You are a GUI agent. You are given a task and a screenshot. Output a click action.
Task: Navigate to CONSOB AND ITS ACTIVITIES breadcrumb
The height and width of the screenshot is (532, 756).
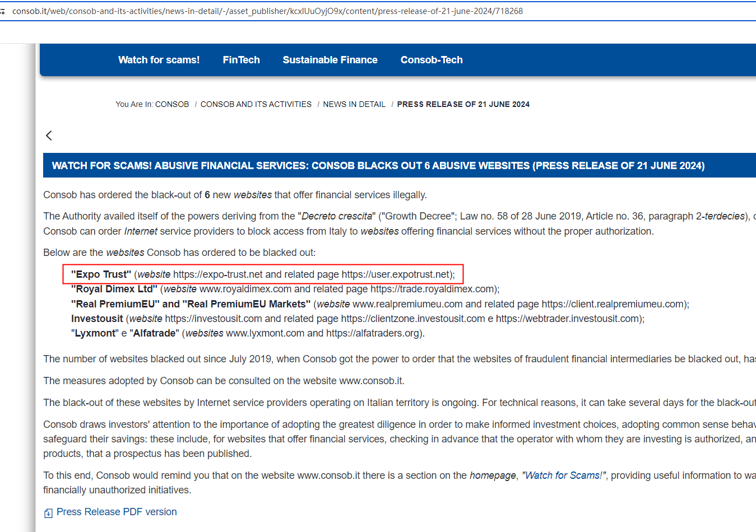256,104
